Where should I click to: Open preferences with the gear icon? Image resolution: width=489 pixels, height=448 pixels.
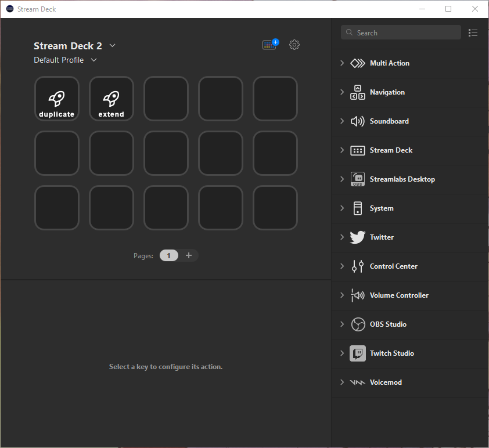point(294,45)
